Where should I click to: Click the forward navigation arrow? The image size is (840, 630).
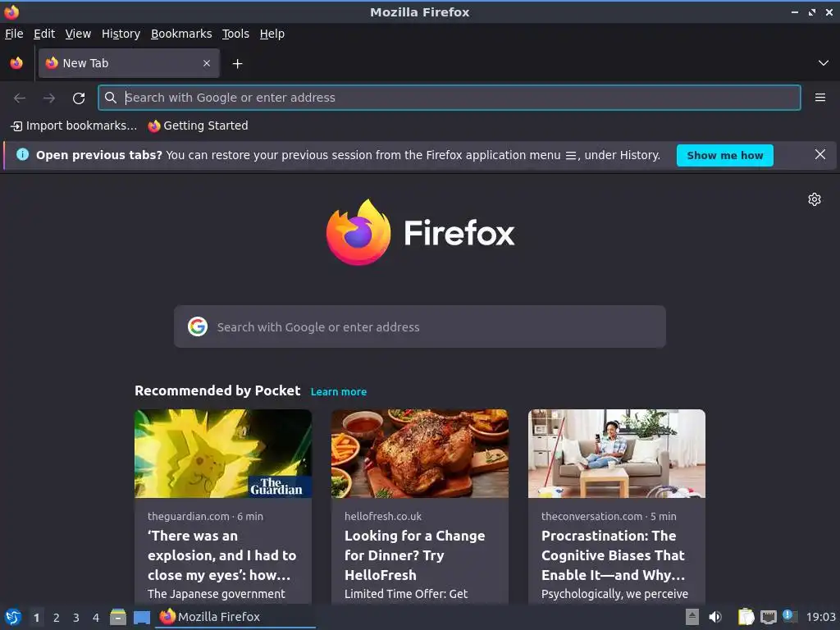tap(49, 98)
